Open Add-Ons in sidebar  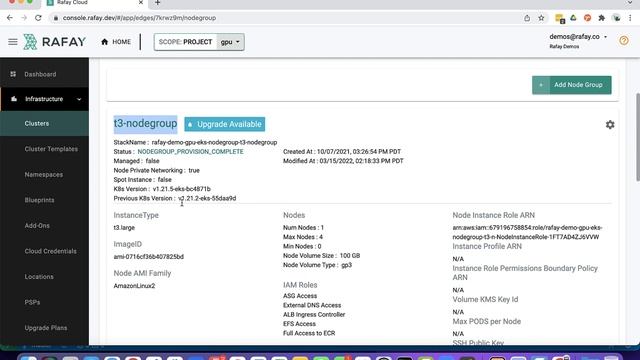(x=37, y=226)
